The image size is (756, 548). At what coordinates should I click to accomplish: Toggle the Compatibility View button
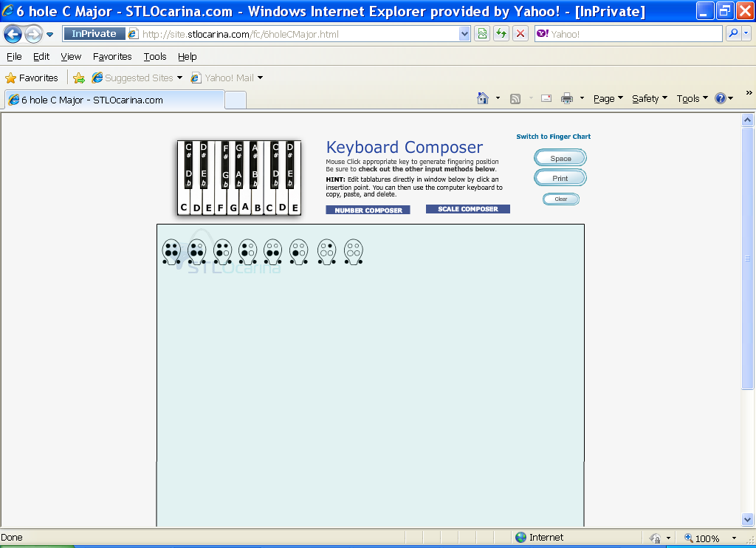click(481, 34)
